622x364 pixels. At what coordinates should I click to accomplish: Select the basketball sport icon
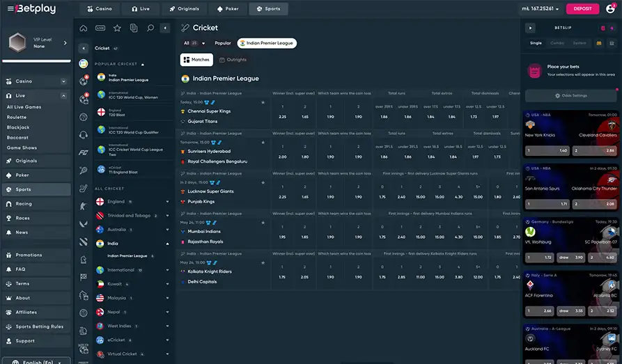pos(84,118)
